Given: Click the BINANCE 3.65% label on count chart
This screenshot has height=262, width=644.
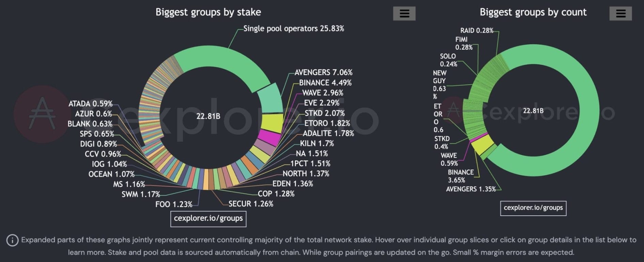Looking at the screenshot, I should click(461, 175).
